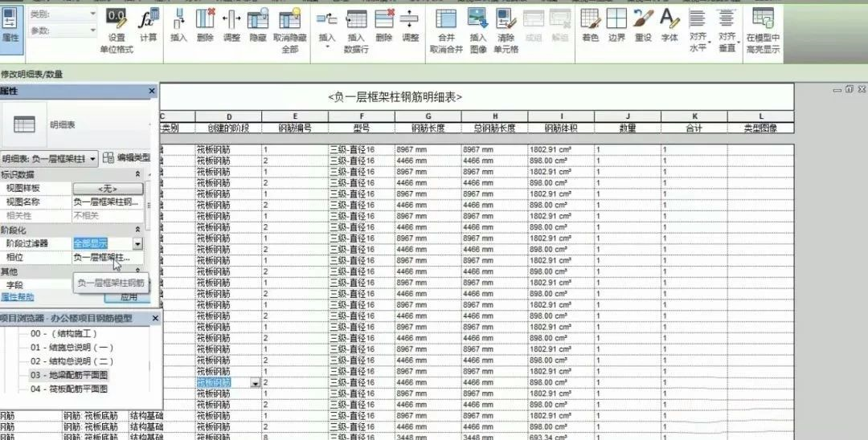Click the 合并 取消合并 cells icon

pos(445,19)
